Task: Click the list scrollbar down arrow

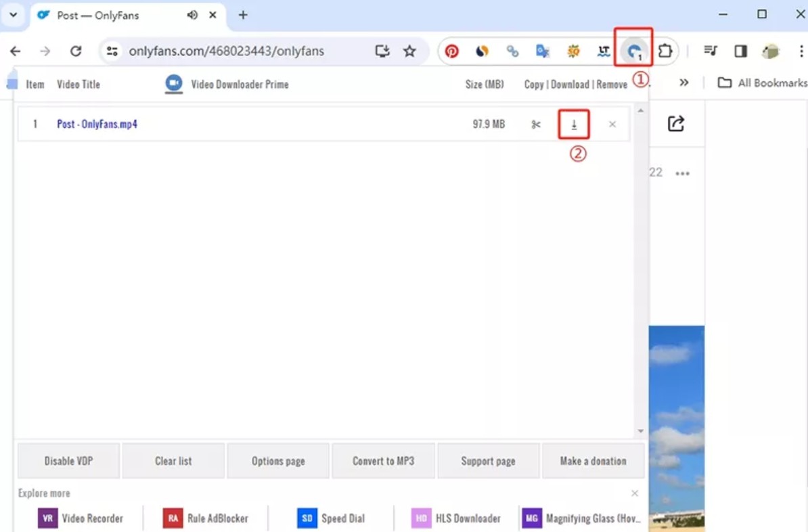Action: click(x=641, y=431)
